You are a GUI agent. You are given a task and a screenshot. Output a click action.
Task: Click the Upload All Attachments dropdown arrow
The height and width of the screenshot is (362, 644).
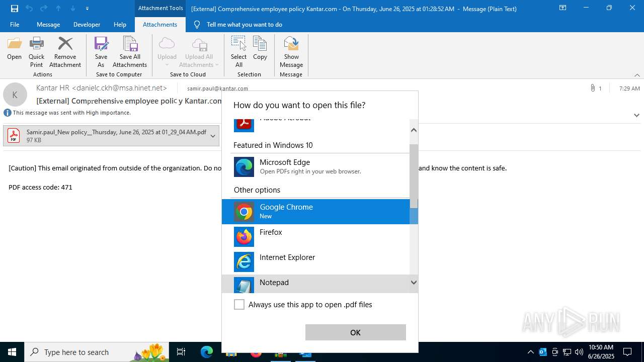(217, 65)
